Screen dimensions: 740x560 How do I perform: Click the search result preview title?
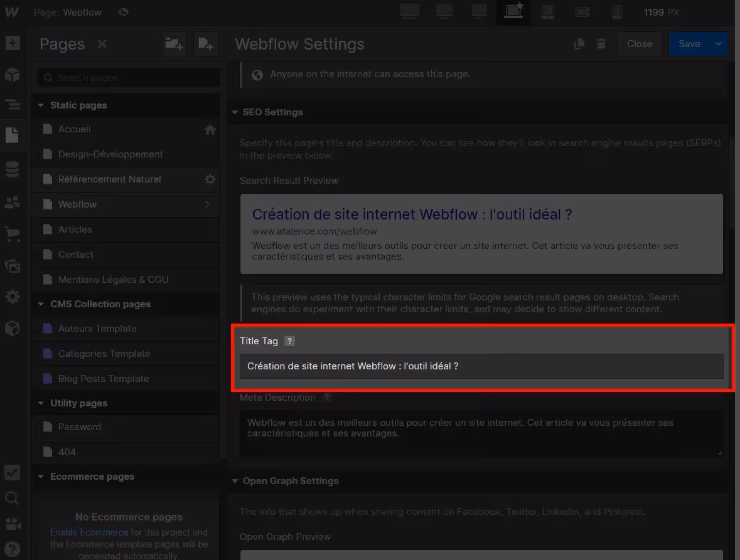[412, 214]
